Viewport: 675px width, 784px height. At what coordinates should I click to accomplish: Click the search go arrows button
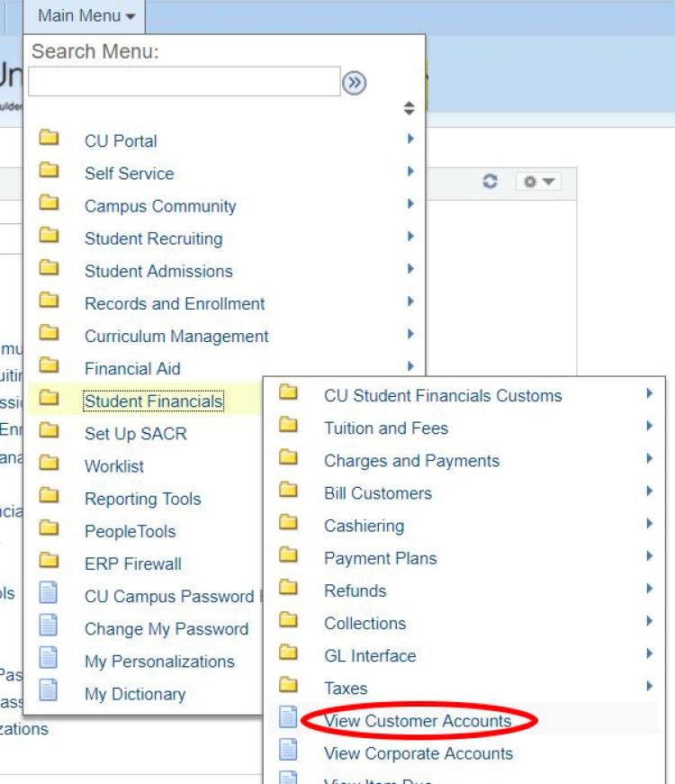pyautogui.click(x=354, y=83)
